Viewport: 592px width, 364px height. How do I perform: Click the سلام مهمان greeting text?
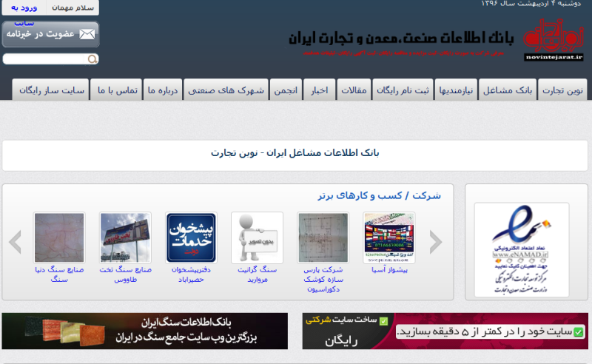pos(73,7)
